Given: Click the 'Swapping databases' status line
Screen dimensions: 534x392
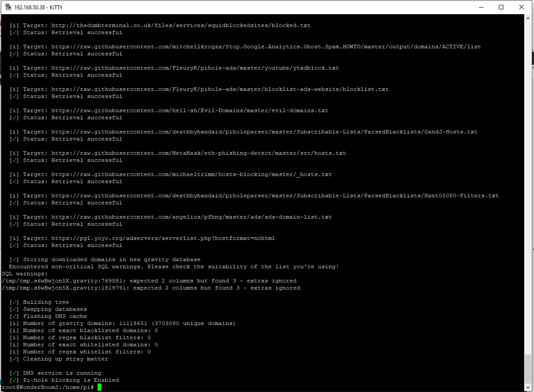Looking at the screenshot, I should pos(55,309).
